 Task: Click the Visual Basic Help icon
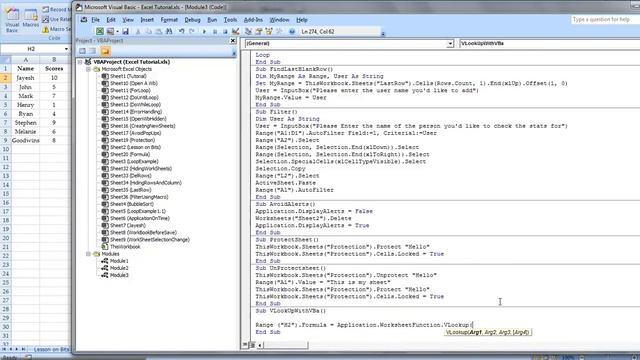click(x=292, y=31)
